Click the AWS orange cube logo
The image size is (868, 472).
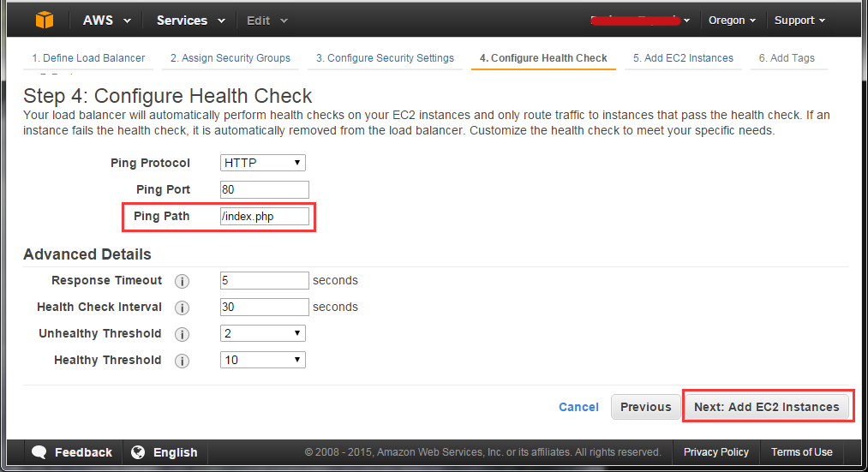pos(45,20)
